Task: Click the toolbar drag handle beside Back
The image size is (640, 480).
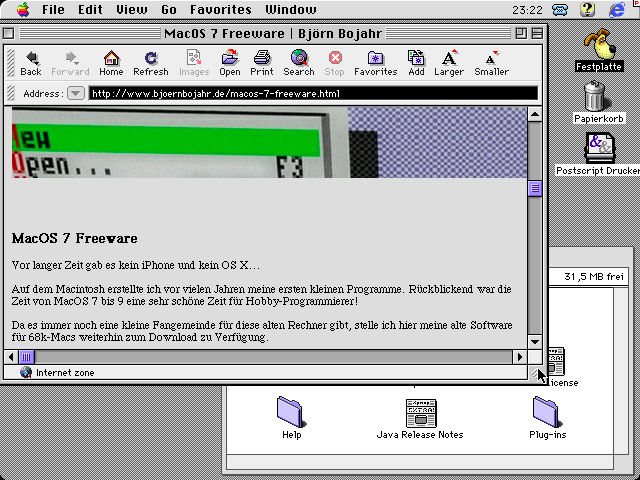Action: tap(11, 63)
